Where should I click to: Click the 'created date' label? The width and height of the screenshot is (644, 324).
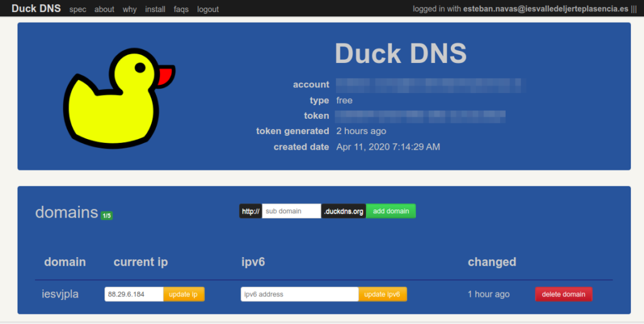(301, 147)
